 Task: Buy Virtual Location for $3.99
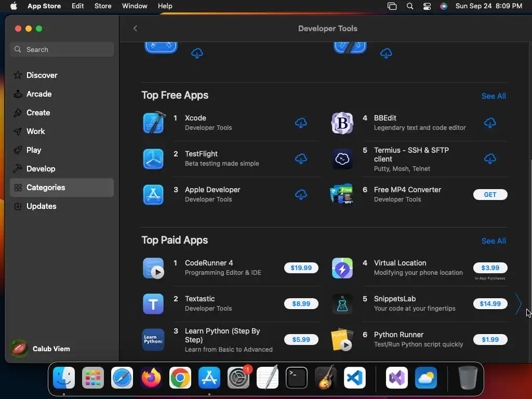click(x=490, y=268)
